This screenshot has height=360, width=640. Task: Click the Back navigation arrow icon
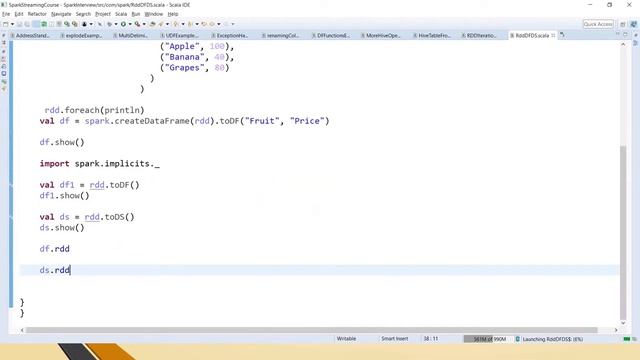(211, 24)
